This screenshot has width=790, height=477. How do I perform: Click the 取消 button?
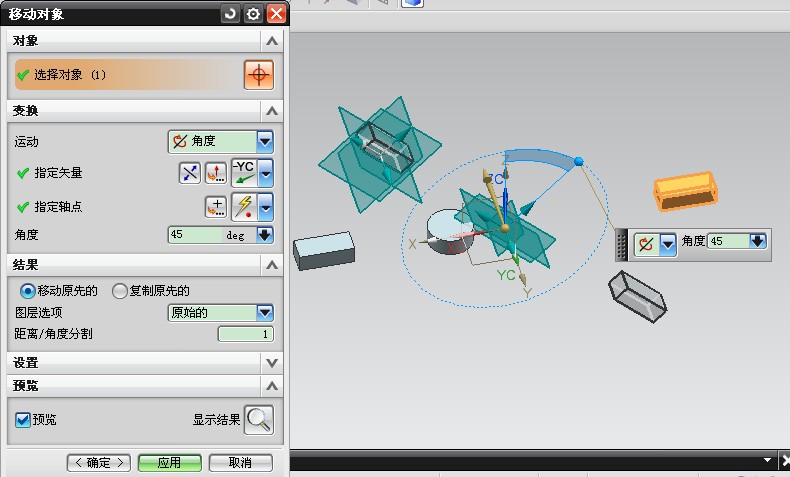click(x=240, y=462)
